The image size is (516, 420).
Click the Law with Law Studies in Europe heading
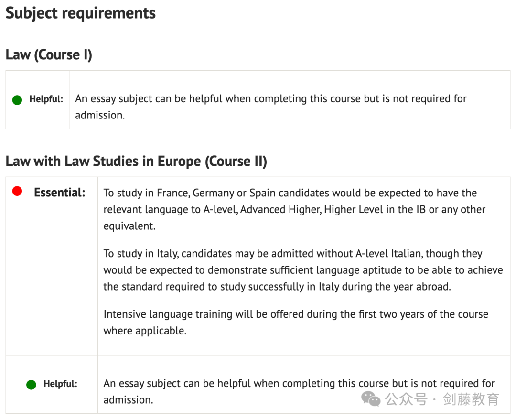[x=136, y=162]
